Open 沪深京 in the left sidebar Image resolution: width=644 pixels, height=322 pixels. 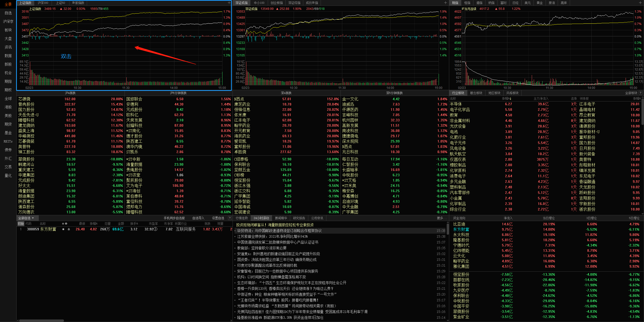[x=8, y=21]
